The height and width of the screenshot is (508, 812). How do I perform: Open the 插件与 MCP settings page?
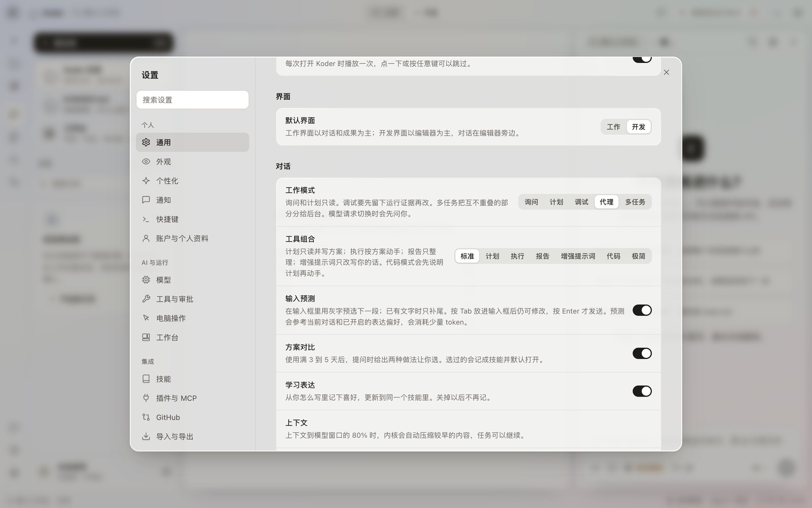[x=192, y=398]
